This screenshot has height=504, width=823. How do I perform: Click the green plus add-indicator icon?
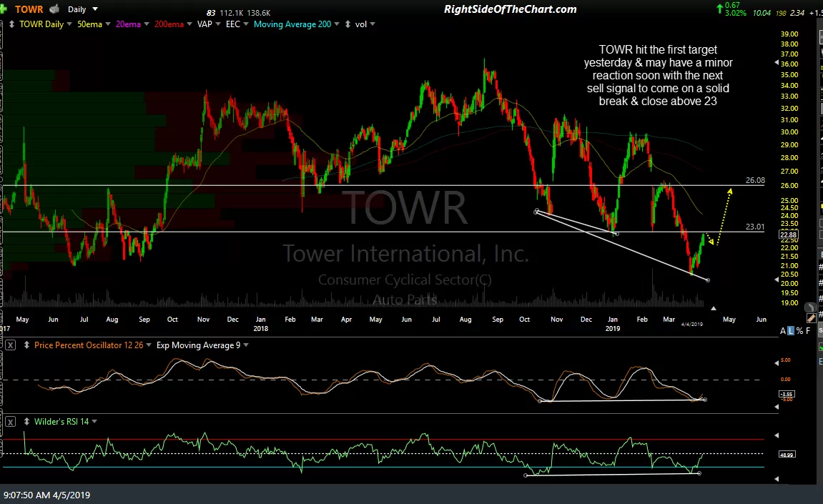tap(3, 9)
